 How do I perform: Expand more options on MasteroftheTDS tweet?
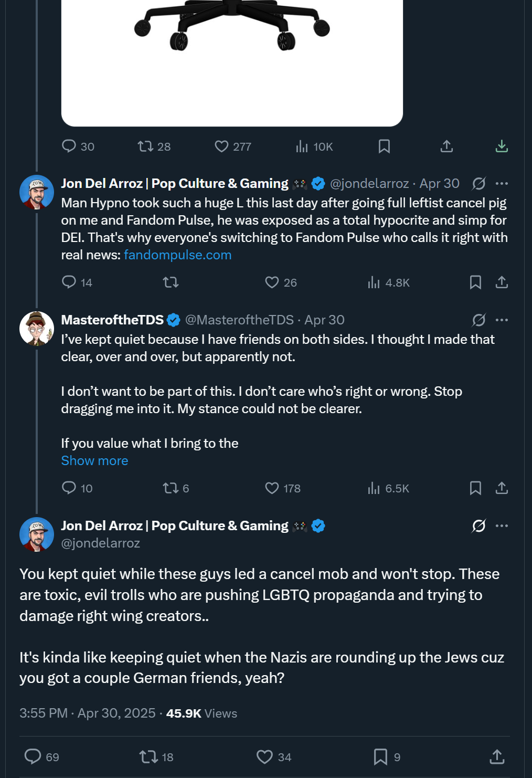502,320
